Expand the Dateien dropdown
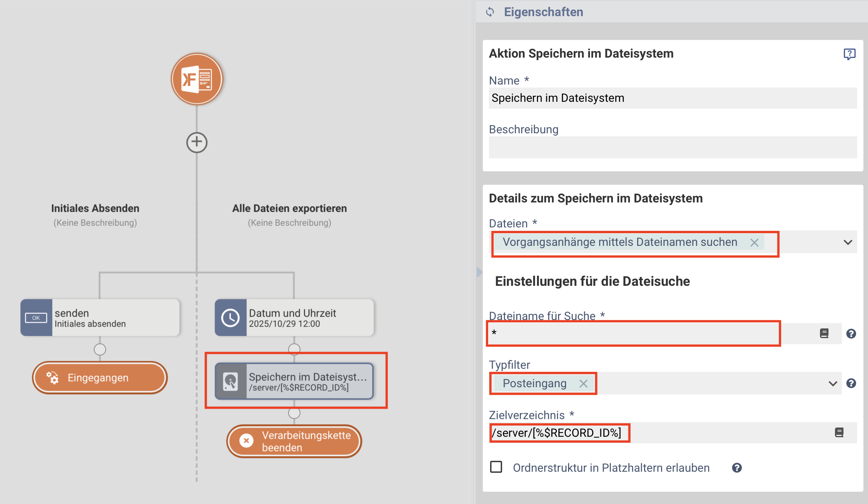The image size is (868, 504). [x=848, y=242]
